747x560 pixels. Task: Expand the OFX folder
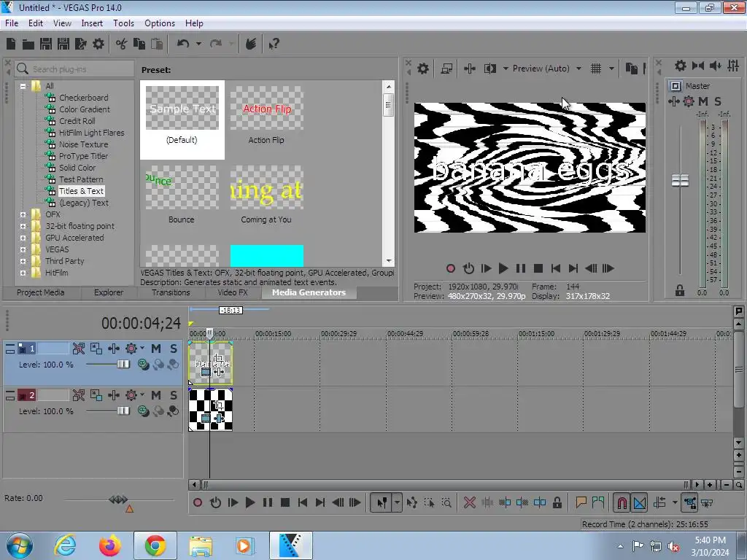pos(23,214)
